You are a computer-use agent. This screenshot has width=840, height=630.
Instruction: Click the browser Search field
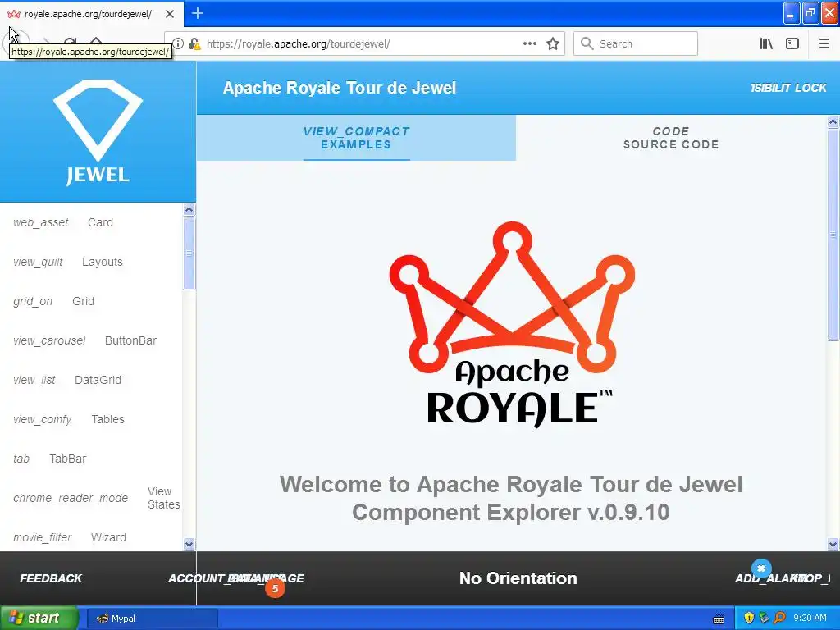tap(636, 44)
